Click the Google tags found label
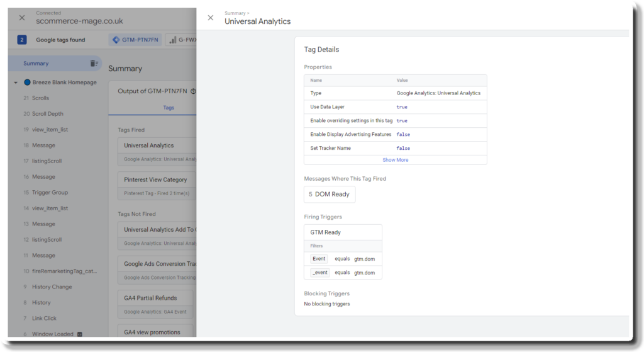Screen dimensions: 644x352 60,40
